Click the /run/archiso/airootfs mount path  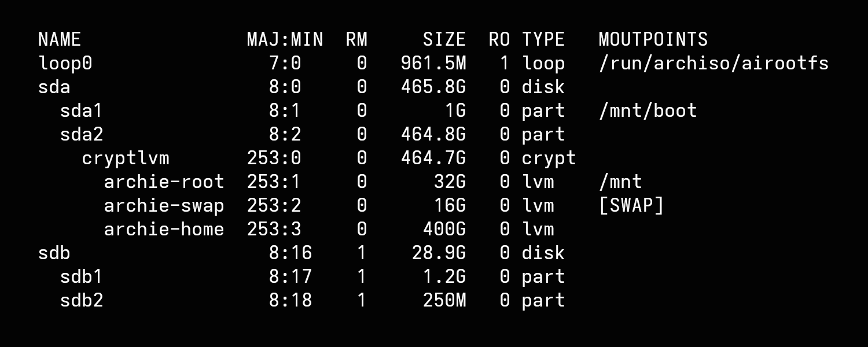[713, 63]
